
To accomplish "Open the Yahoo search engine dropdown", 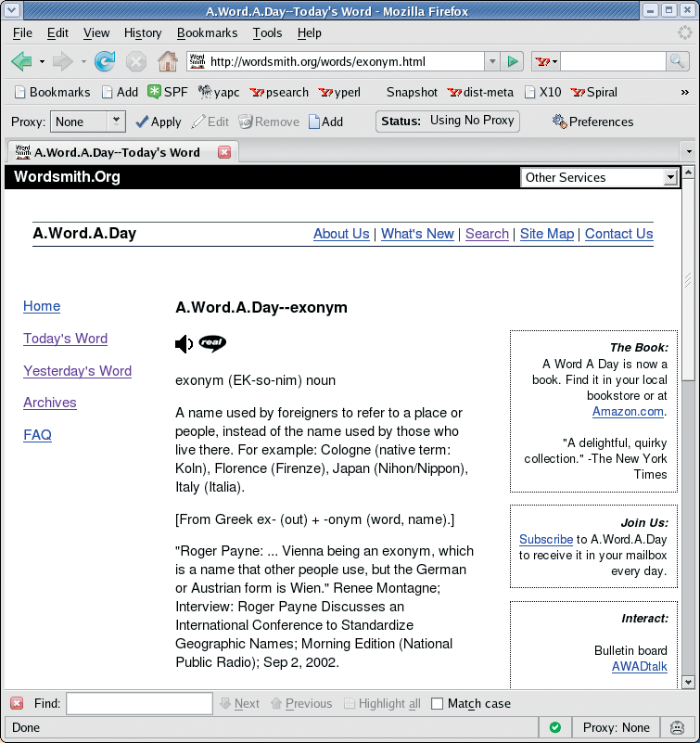I will [546, 61].
